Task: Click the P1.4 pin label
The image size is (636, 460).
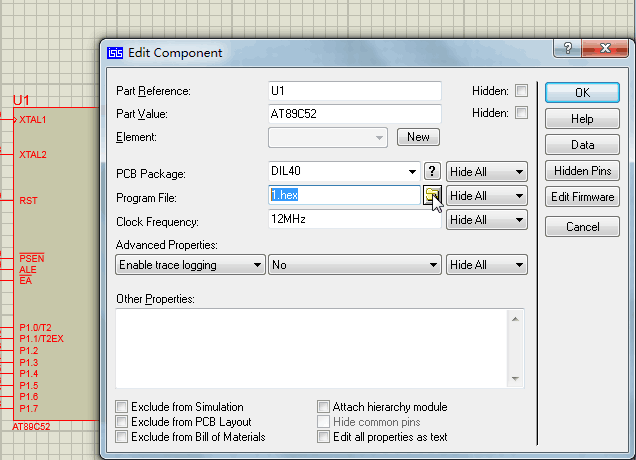Action: point(29,374)
